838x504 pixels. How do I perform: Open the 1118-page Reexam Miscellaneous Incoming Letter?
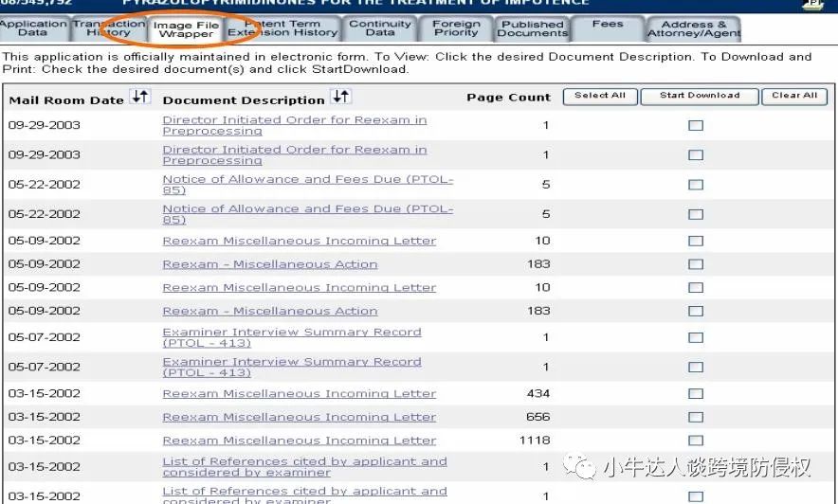300,441
